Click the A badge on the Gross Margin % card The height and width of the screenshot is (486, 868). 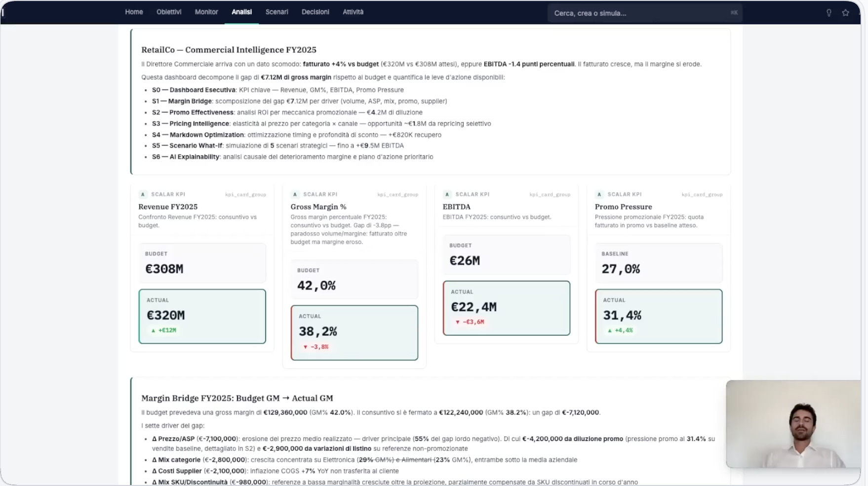coord(295,195)
